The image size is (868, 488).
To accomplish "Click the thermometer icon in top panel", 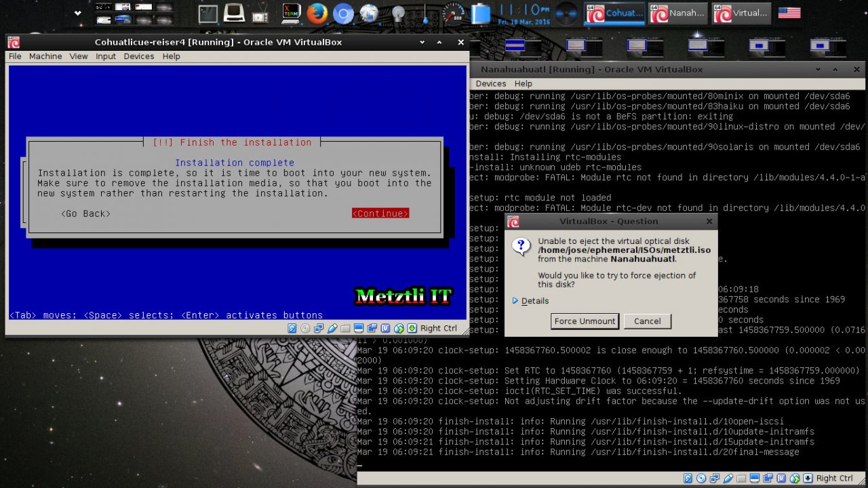I will [425, 14].
